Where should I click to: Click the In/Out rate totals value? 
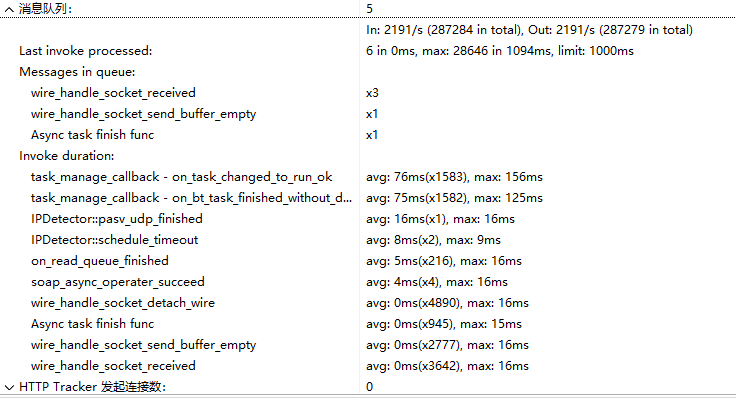pyautogui.click(x=529, y=30)
